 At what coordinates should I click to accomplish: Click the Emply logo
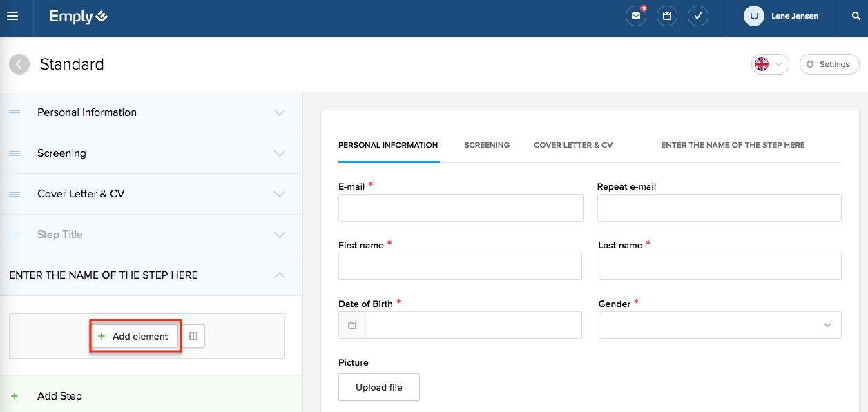point(79,17)
